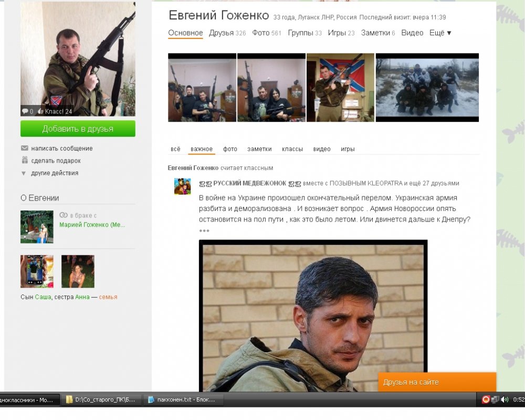
Task: Click the volume speaker tray icon
Action: pyautogui.click(x=505, y=399)
